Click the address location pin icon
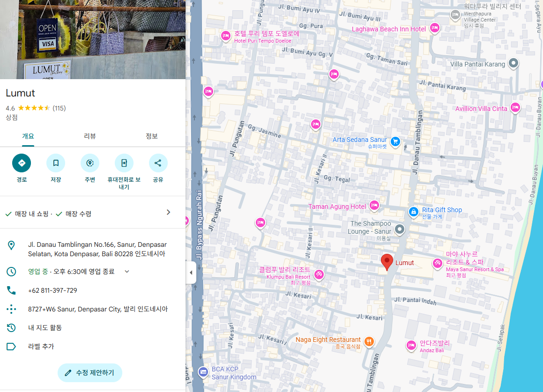Screen dimensions: 543x392 click(x=11, y=245)
